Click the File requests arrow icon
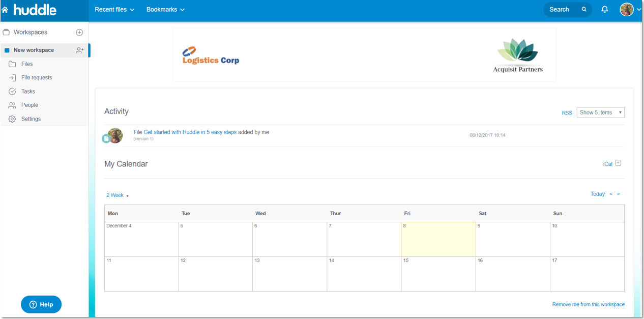 [12, 78]
